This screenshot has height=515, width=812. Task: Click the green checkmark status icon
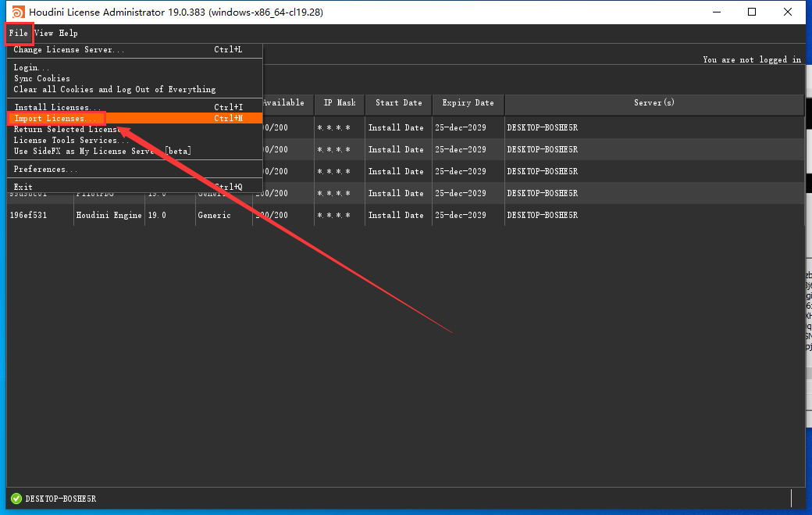point(16,499)
